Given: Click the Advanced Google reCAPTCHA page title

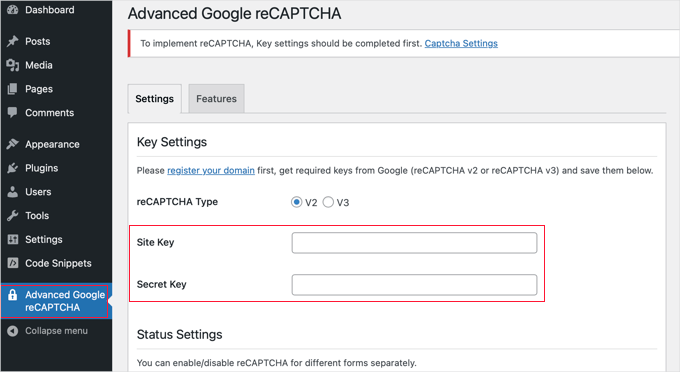Looking at the screenshot, I should click(x=234, y=13).
